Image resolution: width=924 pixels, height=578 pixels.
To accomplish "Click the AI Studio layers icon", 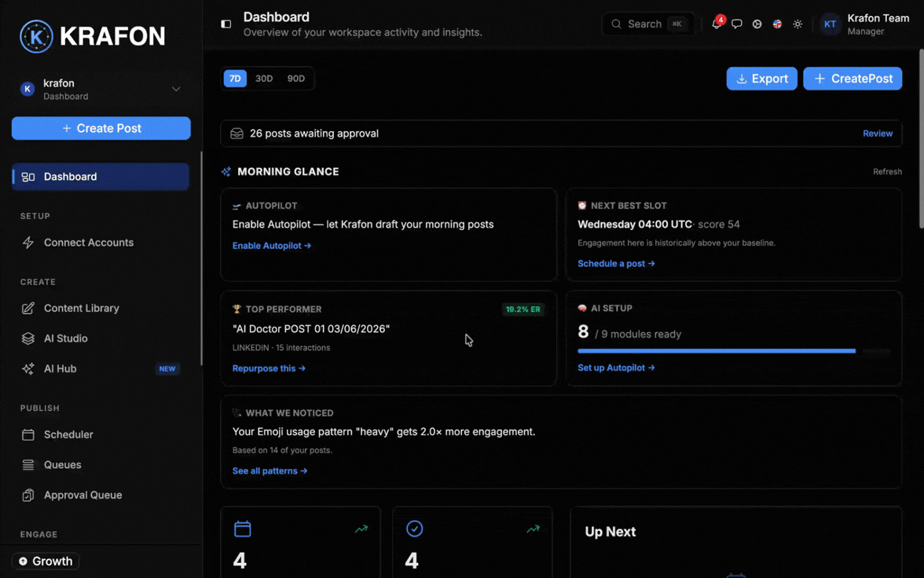I will [27, 338].
